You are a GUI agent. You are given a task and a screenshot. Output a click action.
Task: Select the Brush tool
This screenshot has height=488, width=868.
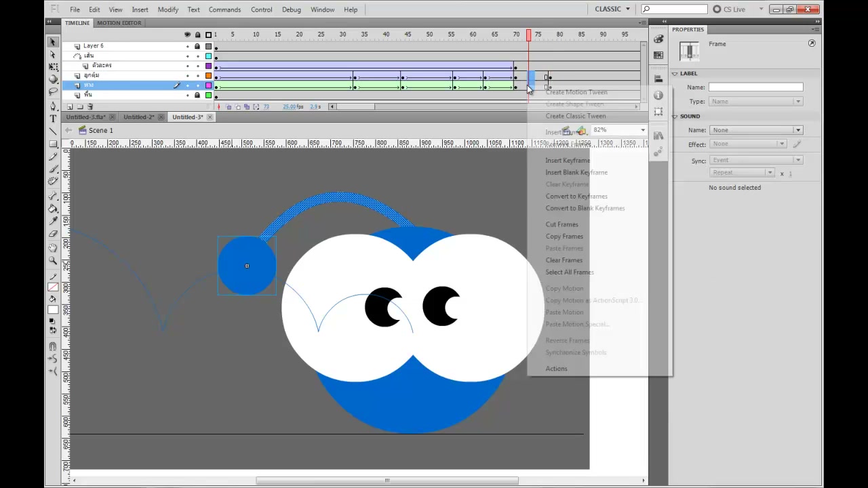click(53, 169)
